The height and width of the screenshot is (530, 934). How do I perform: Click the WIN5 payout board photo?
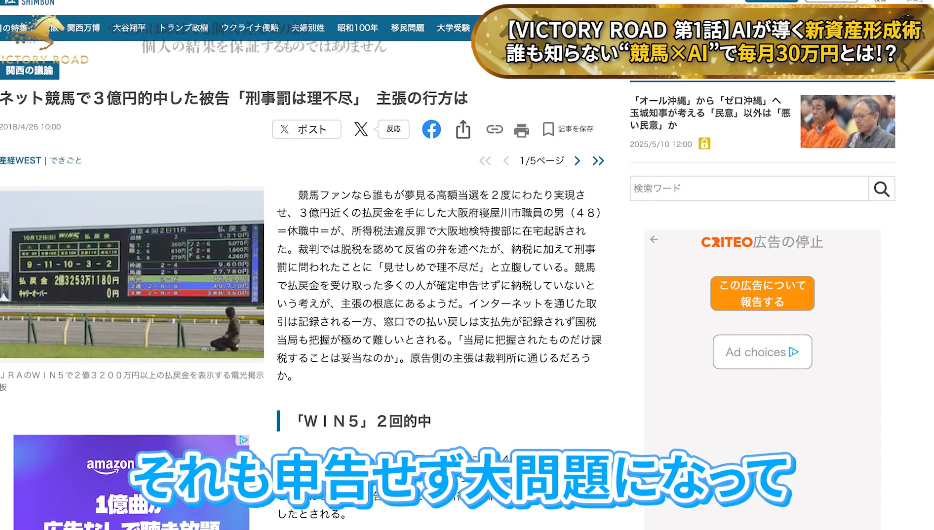click(x=132, y=273)
